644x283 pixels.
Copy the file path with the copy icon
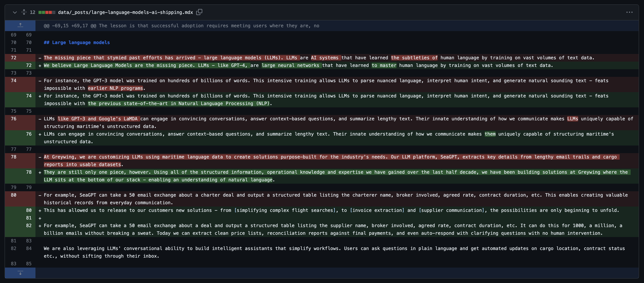coord(199,12)
